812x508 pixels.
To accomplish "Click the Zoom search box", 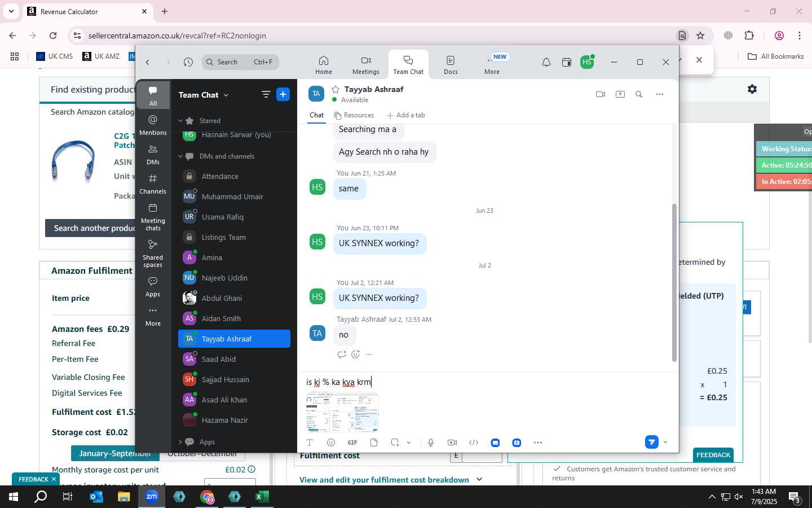I will point(240,62).
